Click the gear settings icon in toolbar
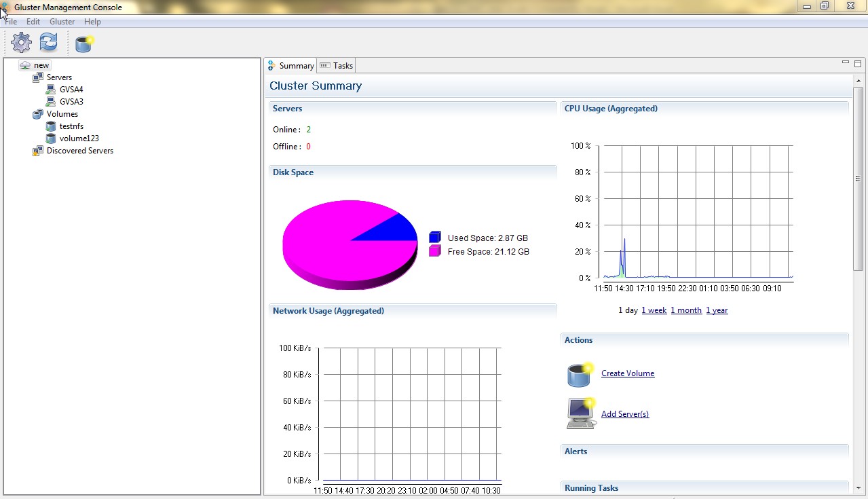Image resolution: width=868 pixels, height=499 pixels. (22, 43)
